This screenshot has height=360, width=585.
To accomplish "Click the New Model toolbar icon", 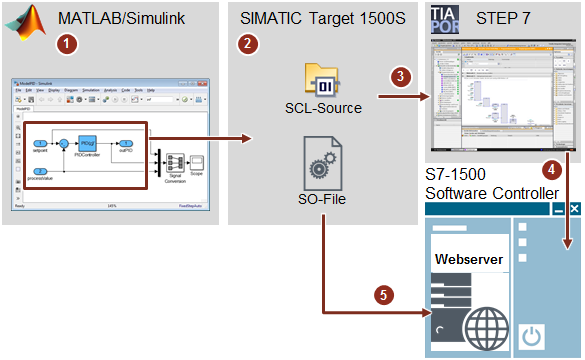I will [x=18, y=99].
